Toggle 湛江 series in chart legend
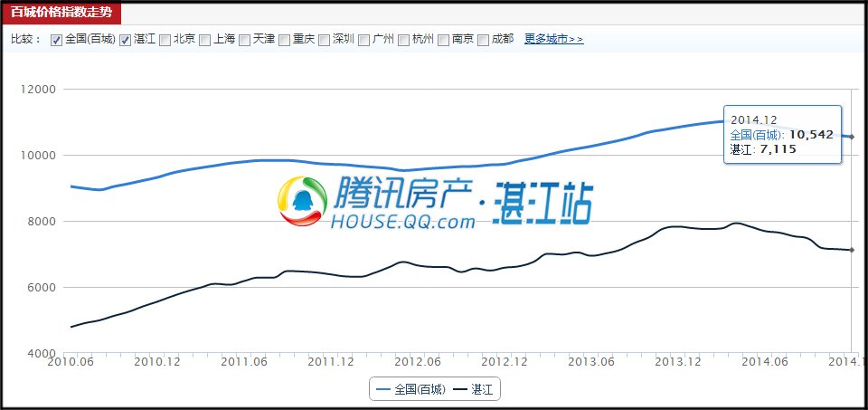Viewport: 868px width, 410px height. point(473,389)
